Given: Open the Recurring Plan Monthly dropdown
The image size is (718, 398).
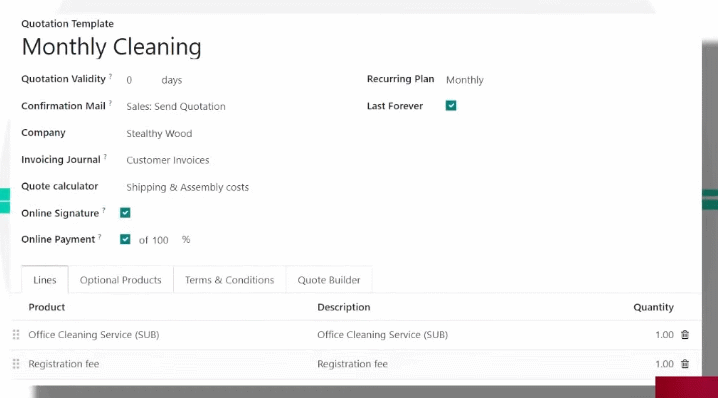Looking at the screenshot, I should coord(465,80).
